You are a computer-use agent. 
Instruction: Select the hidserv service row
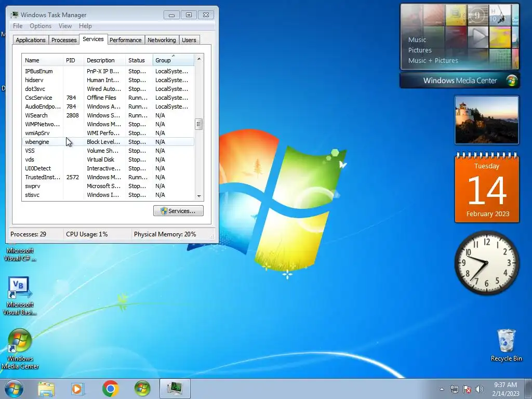pyautogui.click(x=108, y=80)
